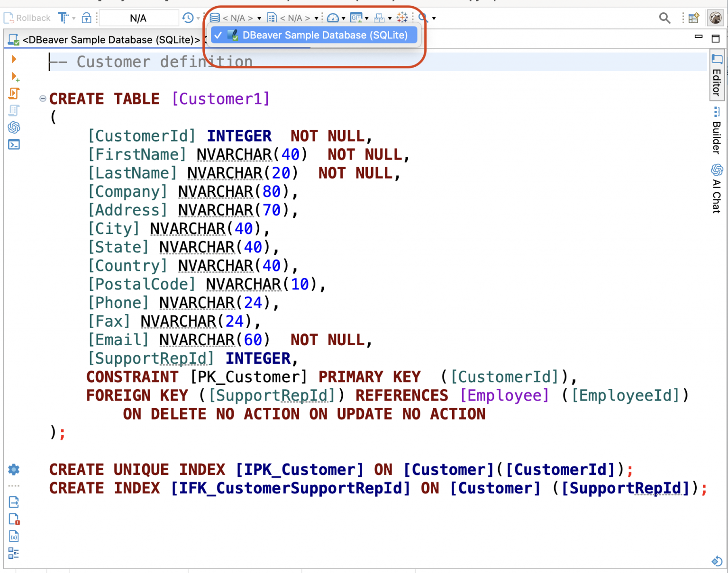728x573 pixels.
Task: Open the active schema selector dropdown
Action: [292, 18]
